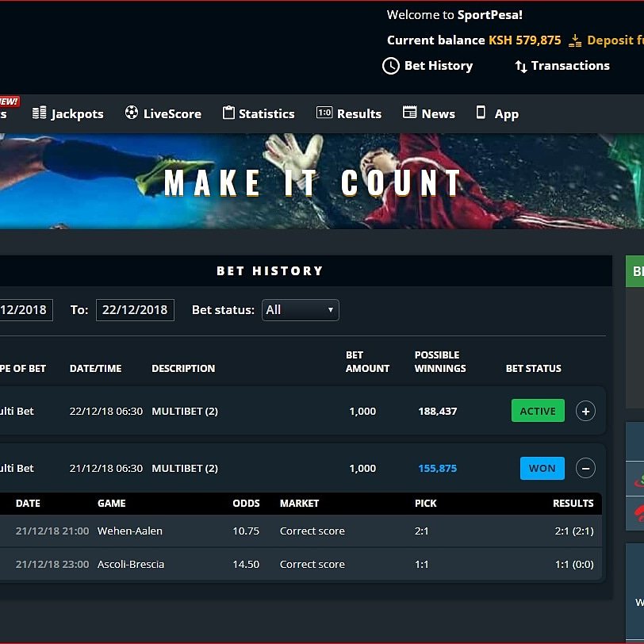Click the App phone icon

click(x=480, y=112)
